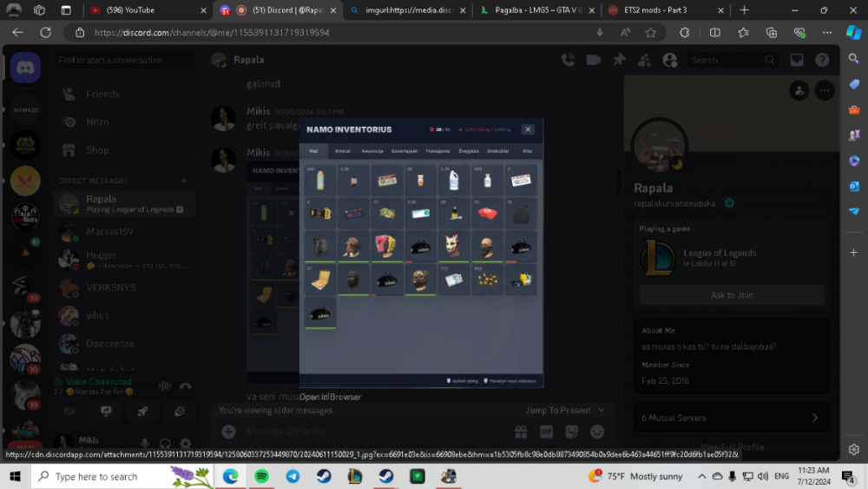The image size is (868, 489).
Task: Click Jump To Present button
Action: click(x=565, y=410)
